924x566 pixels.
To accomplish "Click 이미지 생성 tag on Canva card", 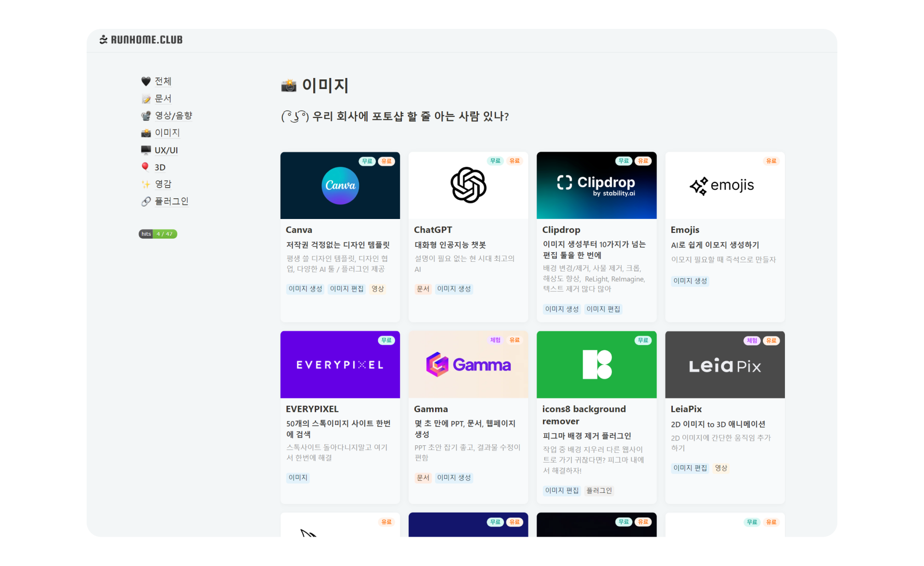I will pos(306,289).
